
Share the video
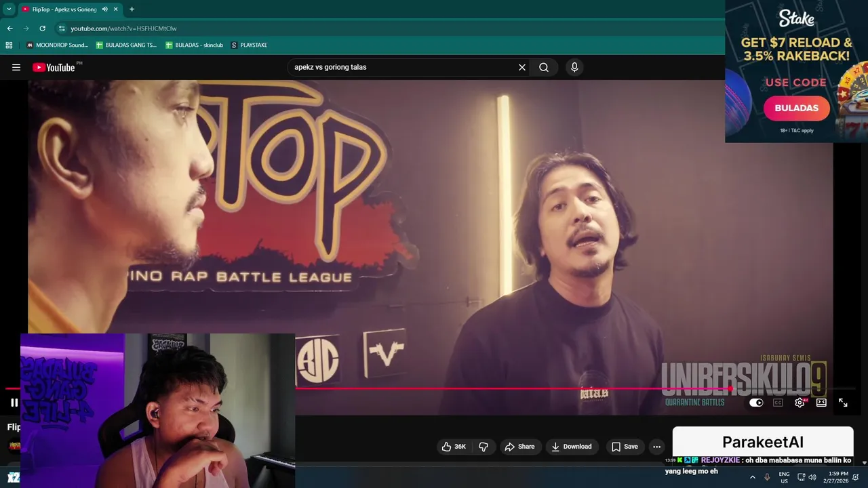(520, 447)
